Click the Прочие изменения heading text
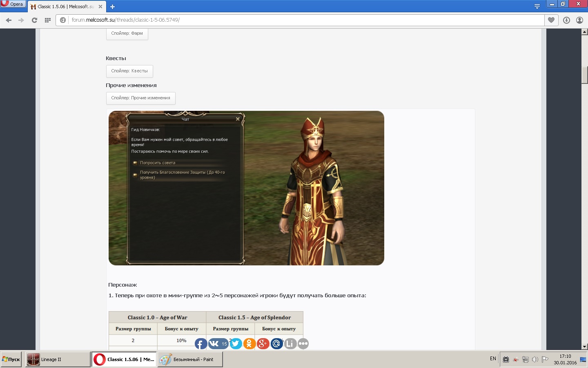Image resolution: width=588 pixels, height=368 pixels. point(131,85)
